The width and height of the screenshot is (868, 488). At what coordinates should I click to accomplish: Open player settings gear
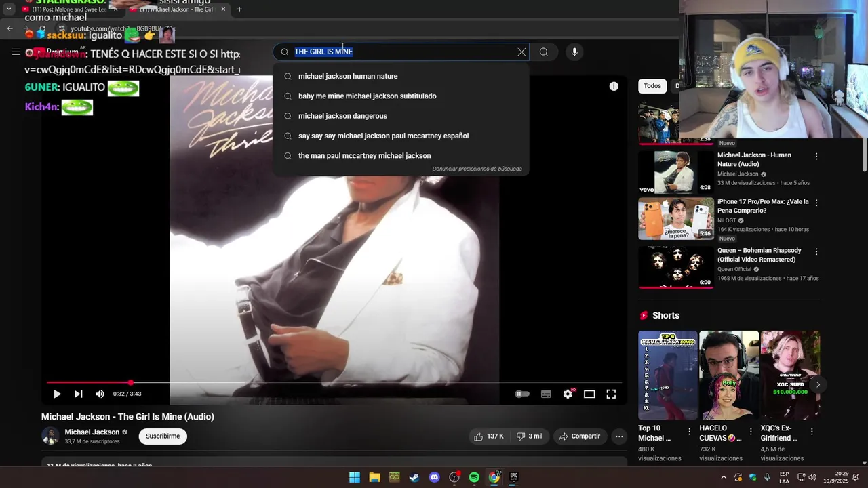(568, 394)
